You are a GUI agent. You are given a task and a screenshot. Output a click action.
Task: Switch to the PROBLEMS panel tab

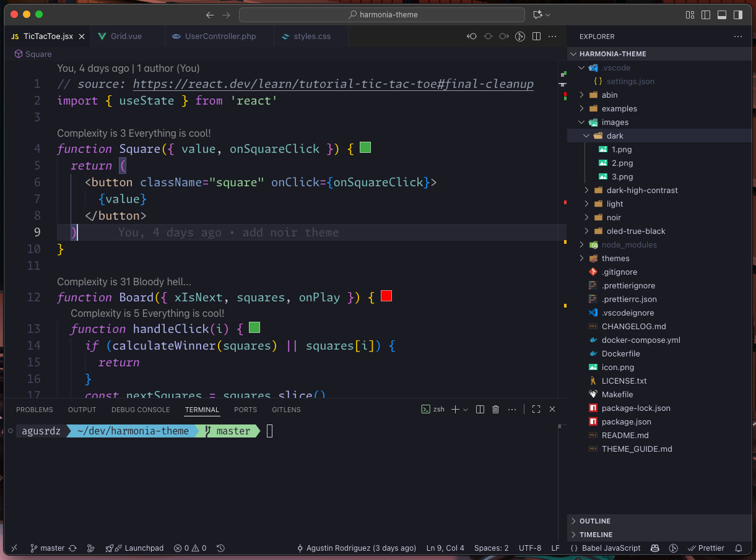pos(35,410)
